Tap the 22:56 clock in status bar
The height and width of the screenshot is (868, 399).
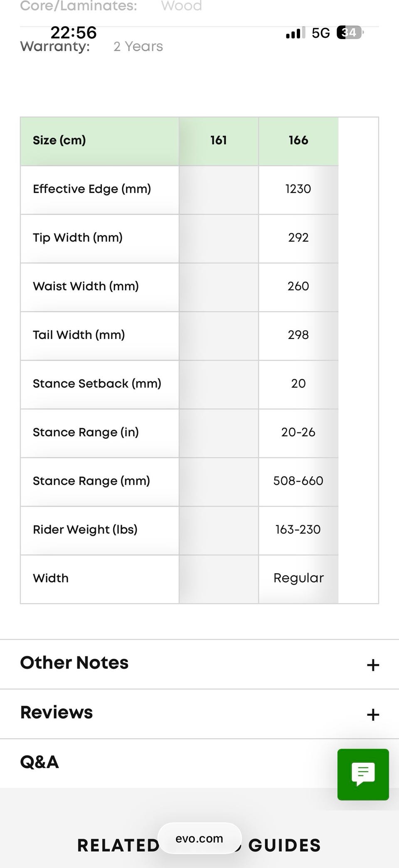tap(74, 32)
